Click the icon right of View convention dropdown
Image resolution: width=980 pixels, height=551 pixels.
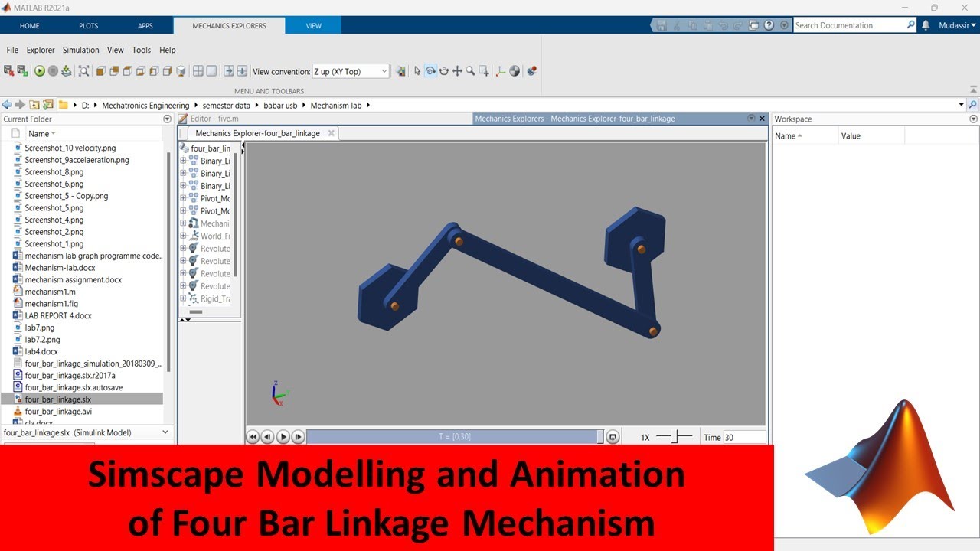click(x=400, y=71)
